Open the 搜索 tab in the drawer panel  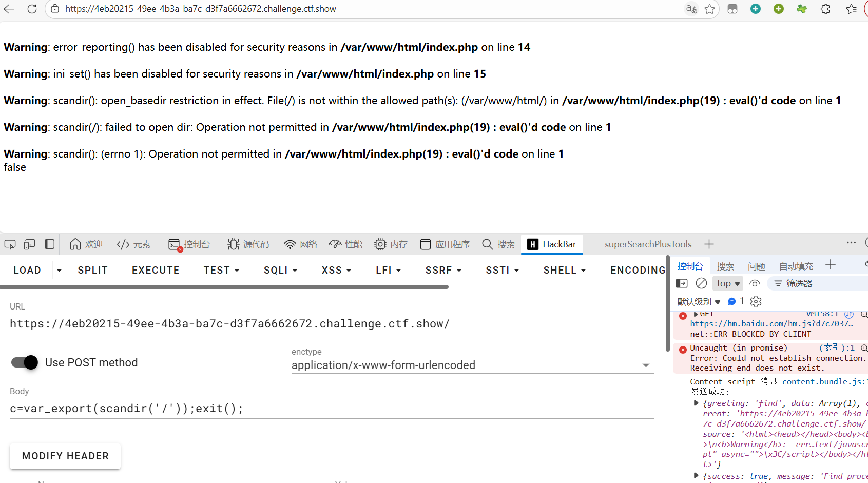tap(725, 266)
